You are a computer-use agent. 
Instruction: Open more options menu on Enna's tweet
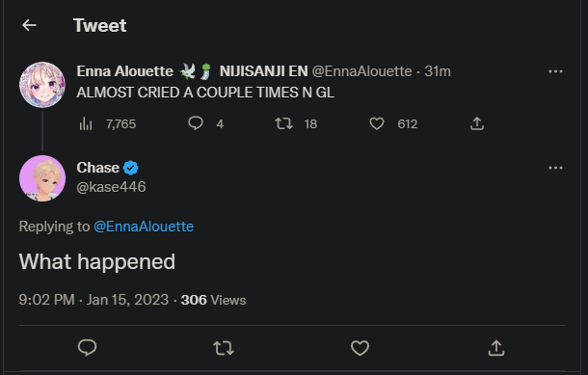coord(555,71)
